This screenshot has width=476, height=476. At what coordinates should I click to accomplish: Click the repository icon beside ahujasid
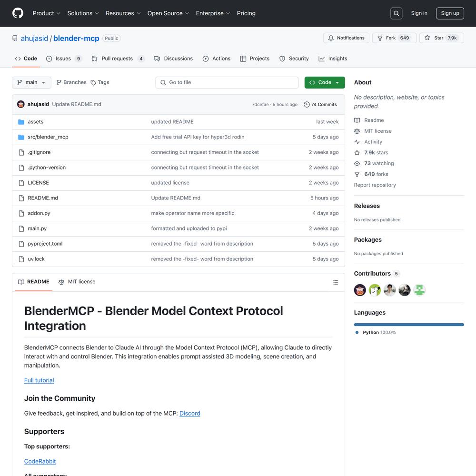[15, 38]
